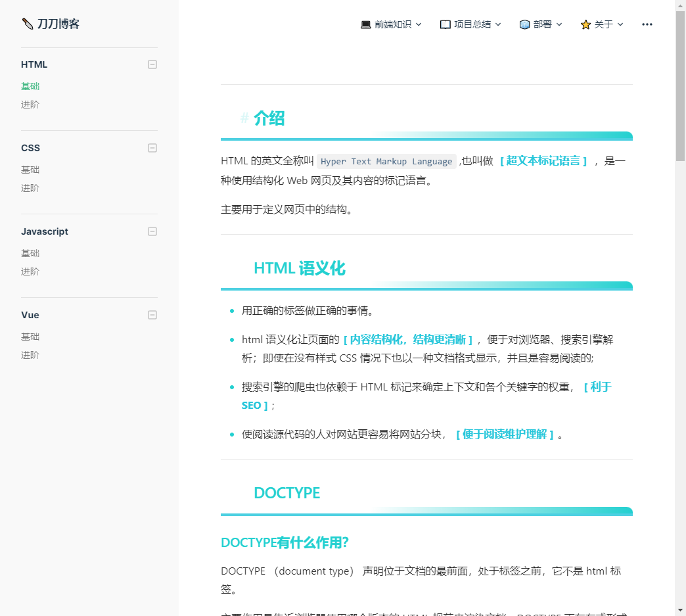Click the scrollbar up arrow

680,5
